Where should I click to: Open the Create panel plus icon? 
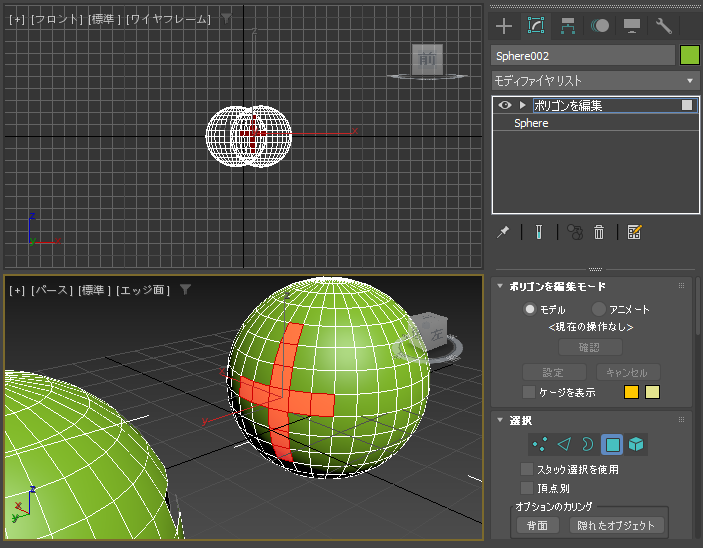point(504,26)
